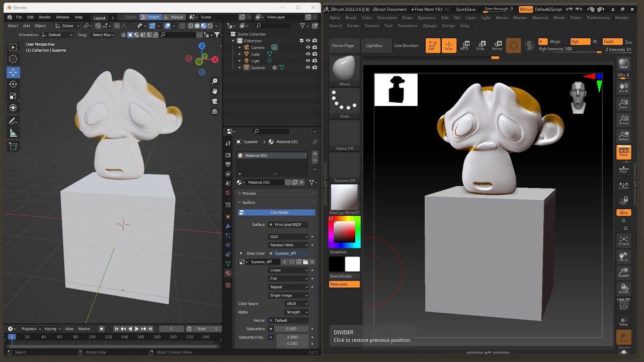Open ZBrush Preferences menu
644x362 pixels.
tap(598, 18)
